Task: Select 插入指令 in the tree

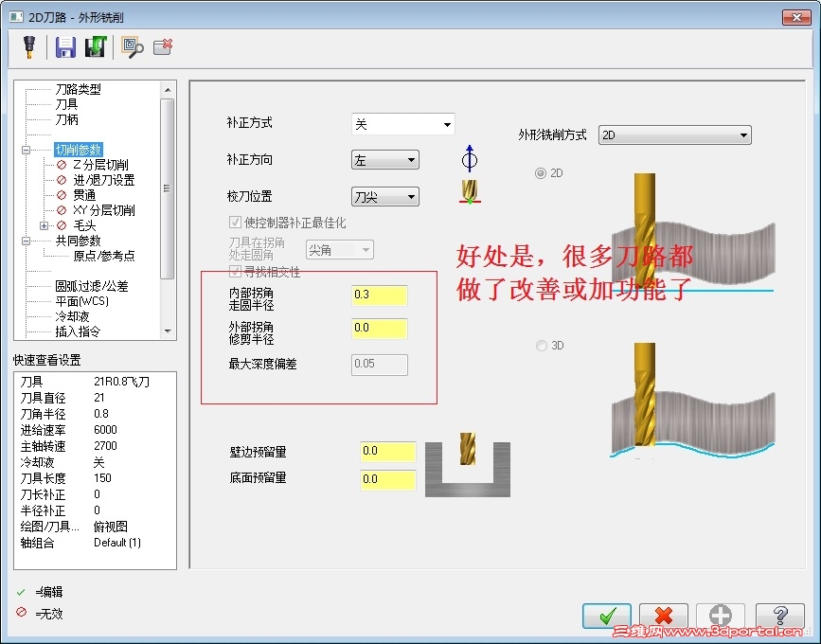Action: [78, 331]
